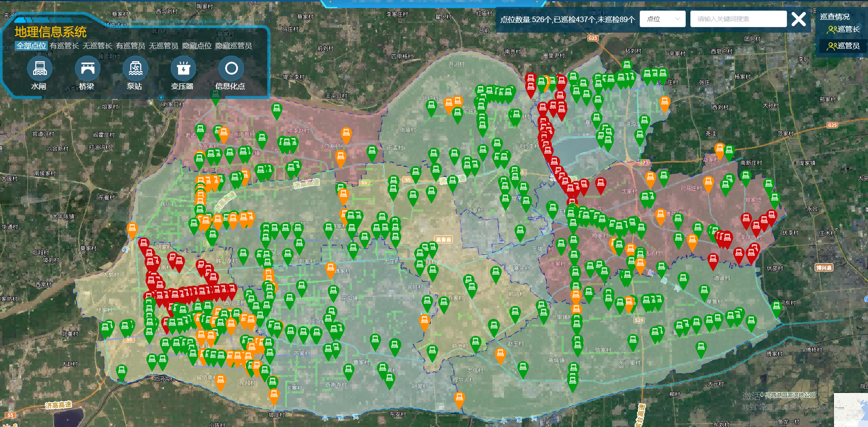This screenshot has width=868, height=427.
Task: Click the keyword search input field
Action: tap(738, 19)
